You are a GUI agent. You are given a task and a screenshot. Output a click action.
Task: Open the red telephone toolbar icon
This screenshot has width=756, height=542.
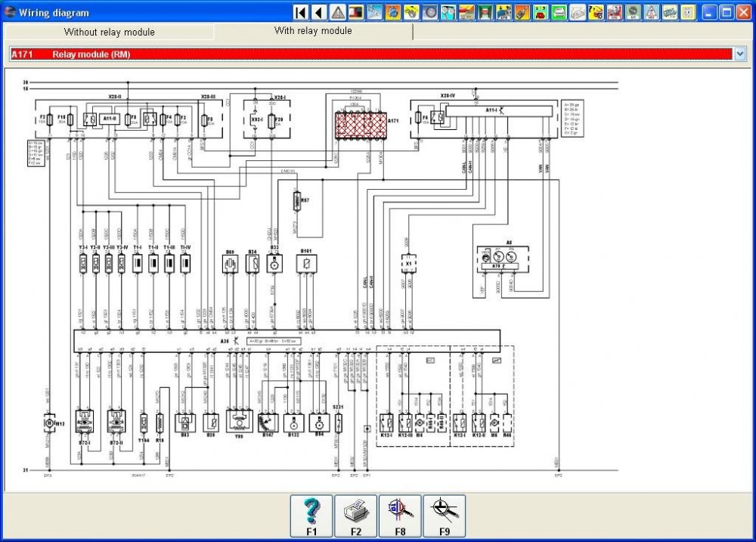pos(541,13)
